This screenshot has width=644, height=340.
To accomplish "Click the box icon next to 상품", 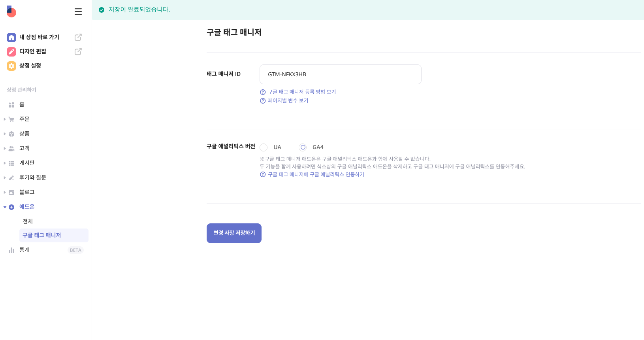I will click(11, 134).
